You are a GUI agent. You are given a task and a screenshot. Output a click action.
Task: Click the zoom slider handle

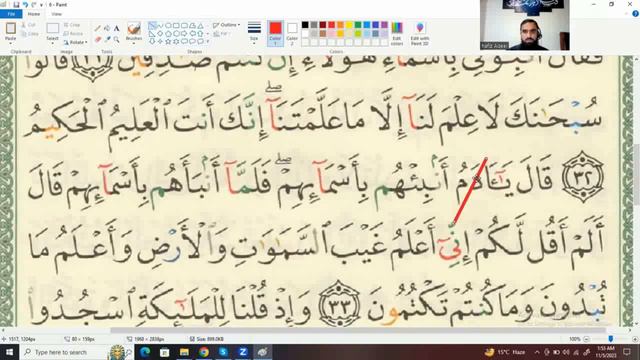point(611,339)
